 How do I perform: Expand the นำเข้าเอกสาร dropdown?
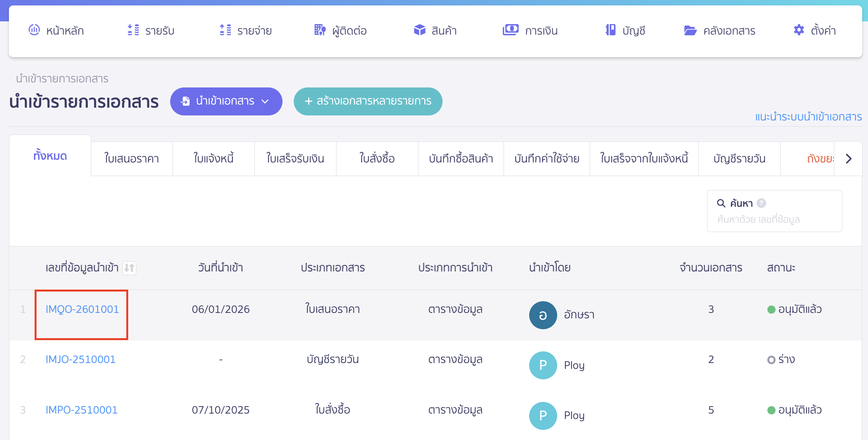(266, 101)
